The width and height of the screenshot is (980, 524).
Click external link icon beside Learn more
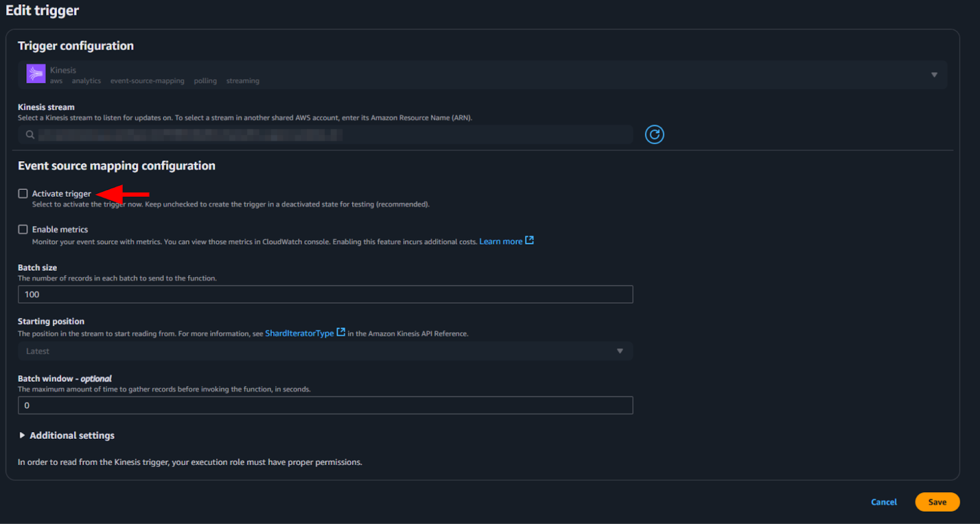tap(530, 240)
